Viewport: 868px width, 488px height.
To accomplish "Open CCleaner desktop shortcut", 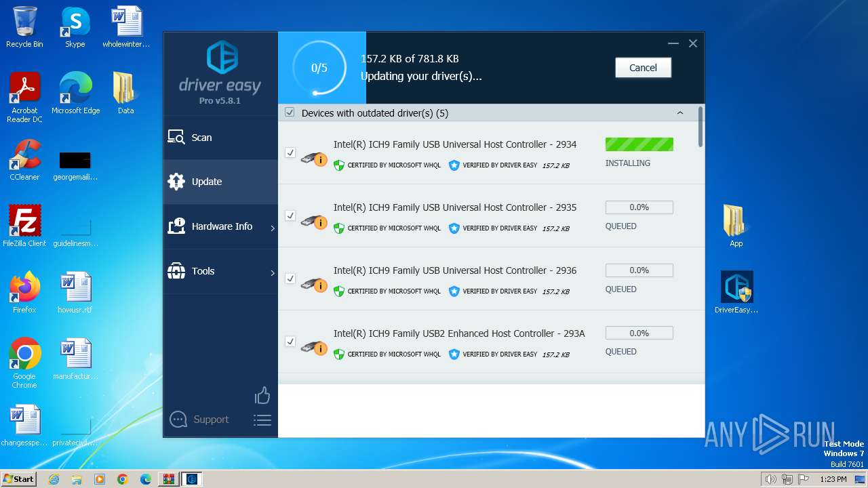I will (x=24, y=160).
